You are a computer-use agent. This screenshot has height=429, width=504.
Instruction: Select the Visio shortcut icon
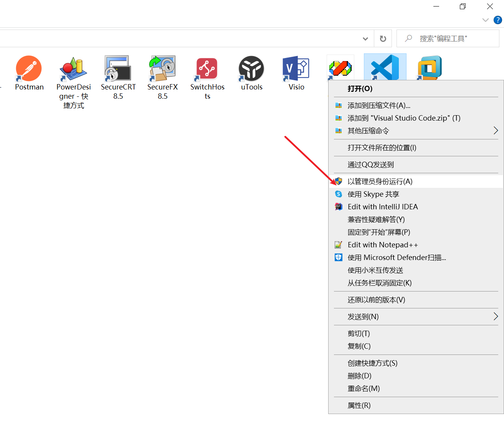click(296, 68)
